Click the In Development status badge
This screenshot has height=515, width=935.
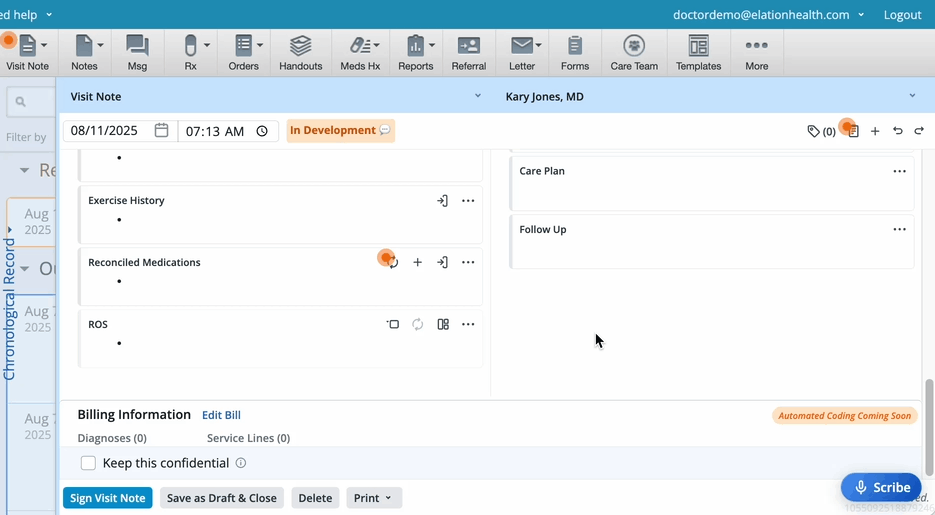[340, 131]
